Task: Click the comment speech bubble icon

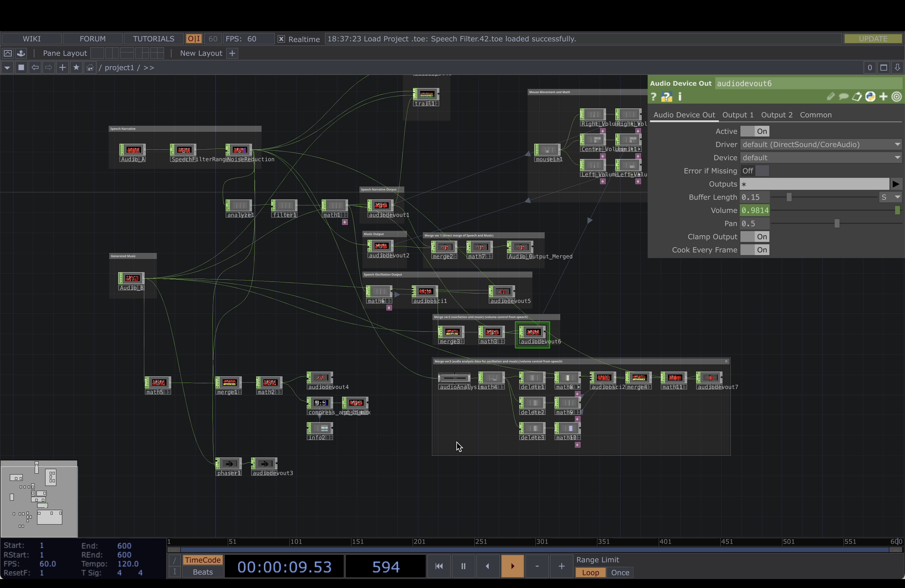Action: [843, 97]
